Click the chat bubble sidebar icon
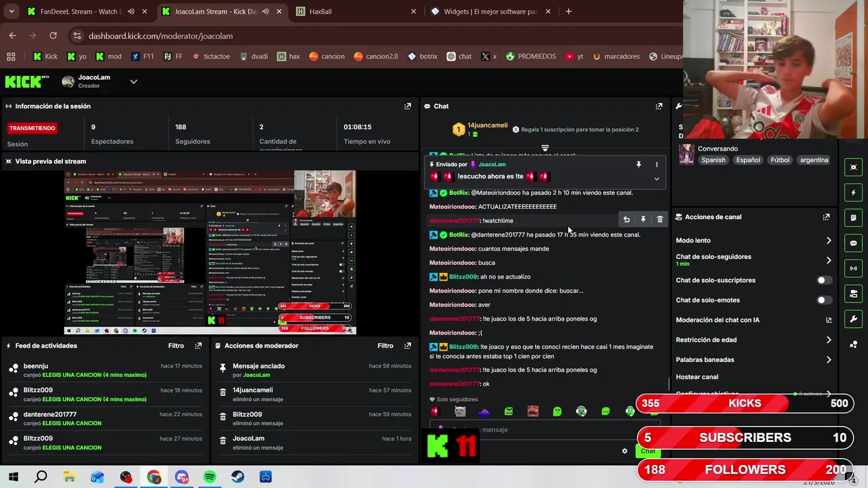Screen dimensions: 868x488 [x=853, y=243]
